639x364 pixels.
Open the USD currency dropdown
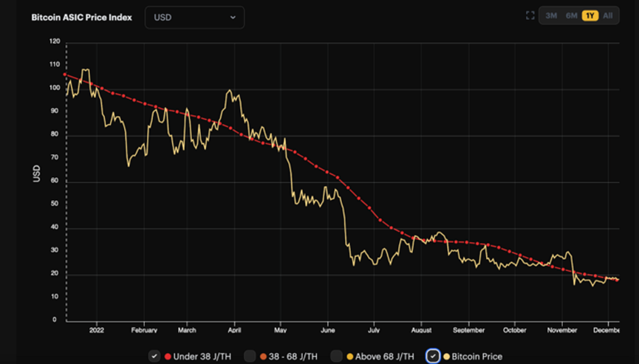click(x=194, y=17)
